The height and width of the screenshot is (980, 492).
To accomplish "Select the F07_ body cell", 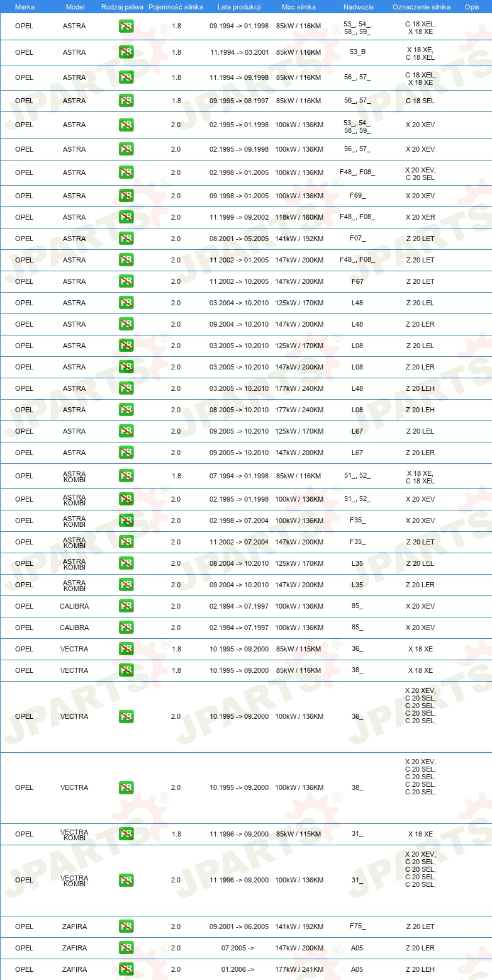I will click(357, 239).
